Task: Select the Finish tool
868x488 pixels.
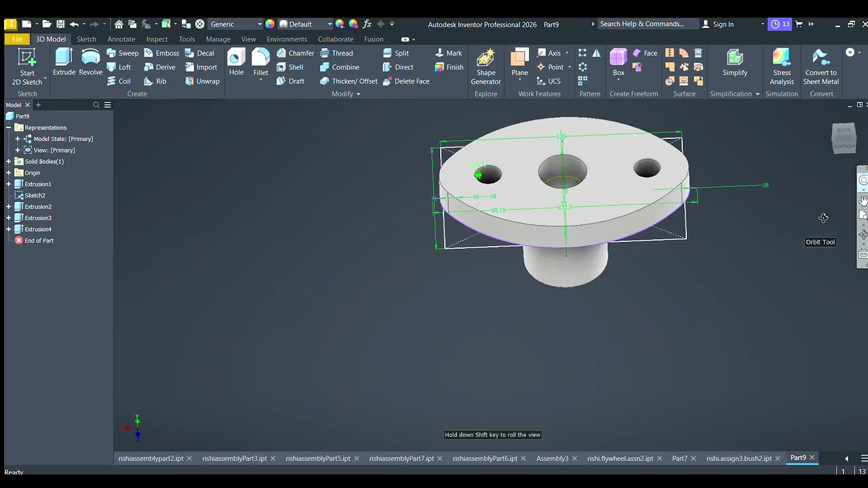Action: click(449, 67)
